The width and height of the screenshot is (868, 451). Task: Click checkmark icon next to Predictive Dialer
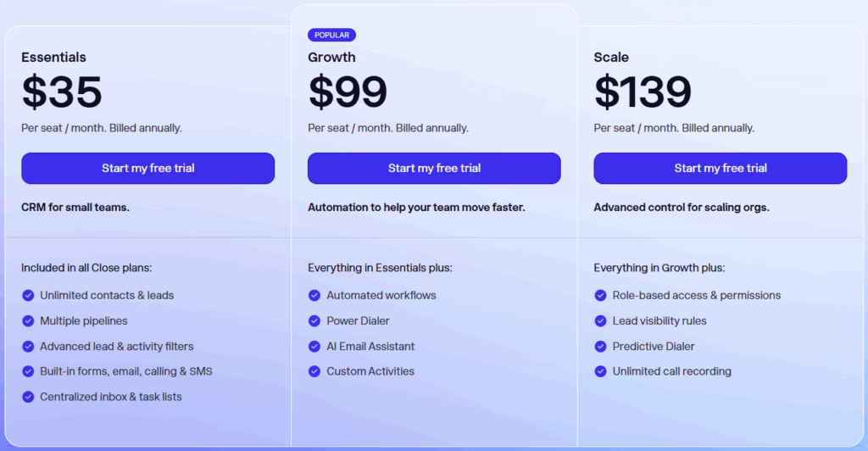[x=601, y=346]
